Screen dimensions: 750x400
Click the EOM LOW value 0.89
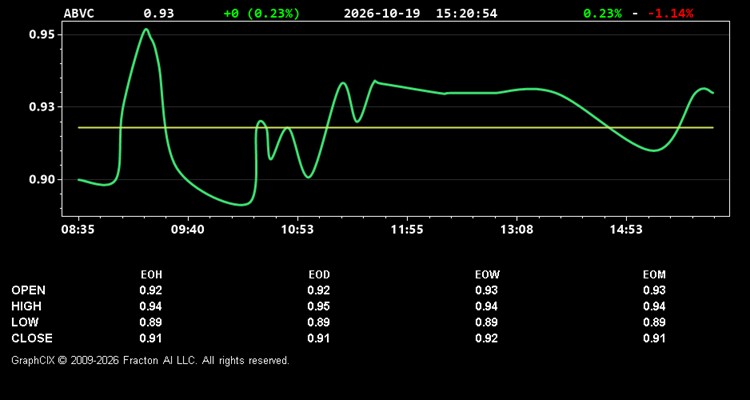pos(654,322)
